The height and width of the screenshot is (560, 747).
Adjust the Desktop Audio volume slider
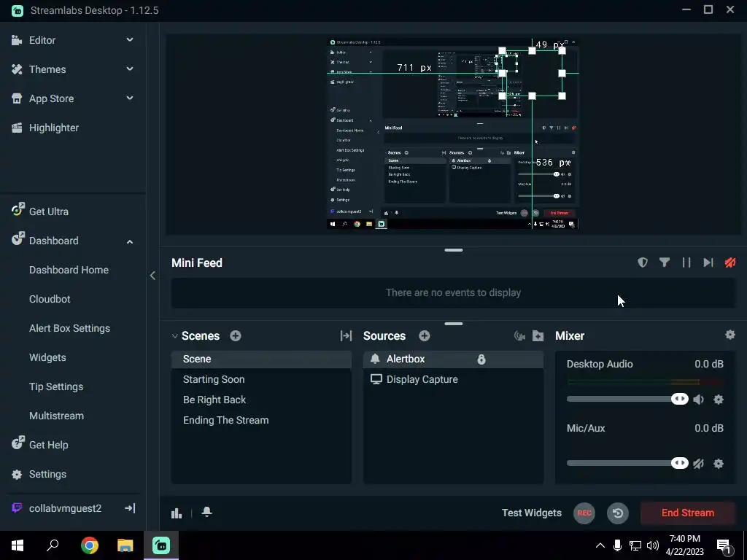(x=627, y=399)
